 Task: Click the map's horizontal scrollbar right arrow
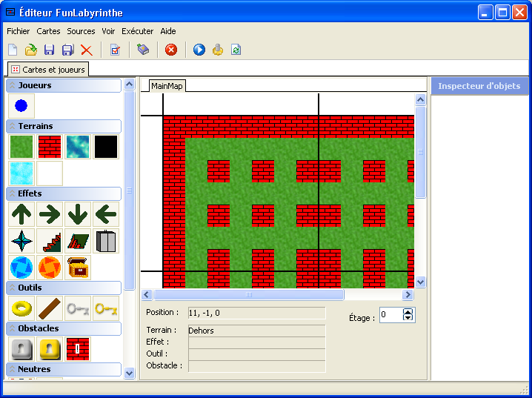coord(408,294)
